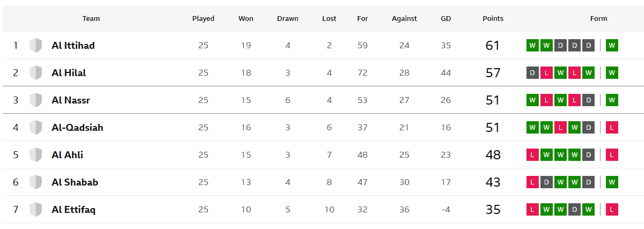Click Al Hilal's first grey D form badge
Image resolution: width=644 pixels, height=229 pixels.
tap(532, 73)
